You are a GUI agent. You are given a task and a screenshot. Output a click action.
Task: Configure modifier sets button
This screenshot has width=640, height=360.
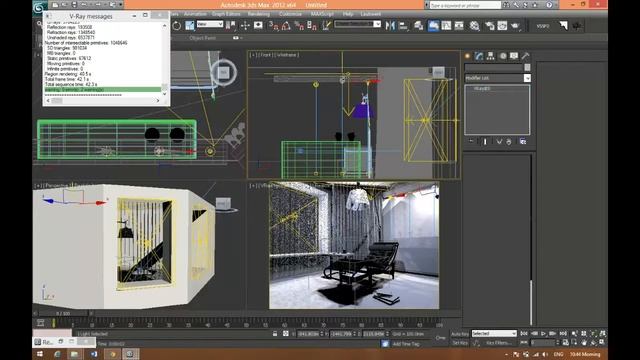coord(523,142)
